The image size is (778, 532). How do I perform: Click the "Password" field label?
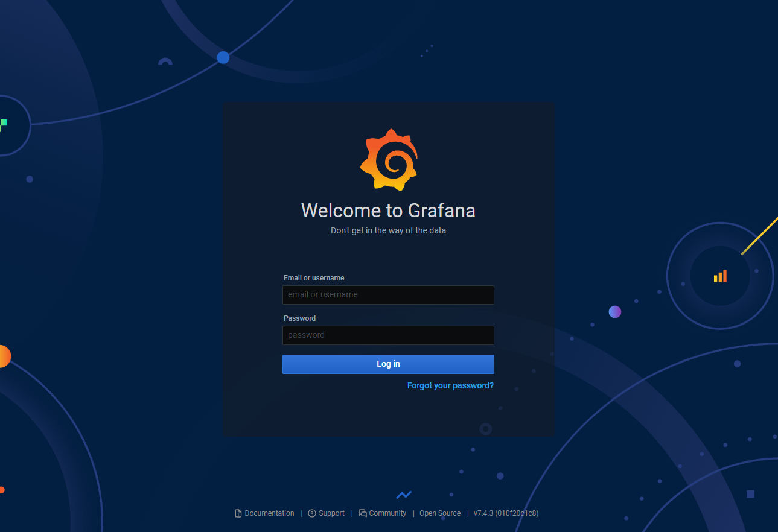tap(299, 318)
